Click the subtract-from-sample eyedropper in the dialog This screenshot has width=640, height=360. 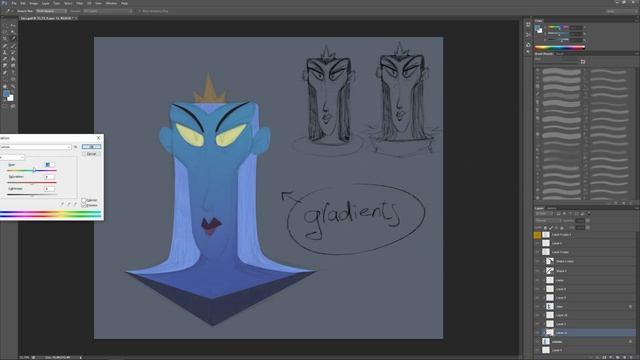(76, 204)
